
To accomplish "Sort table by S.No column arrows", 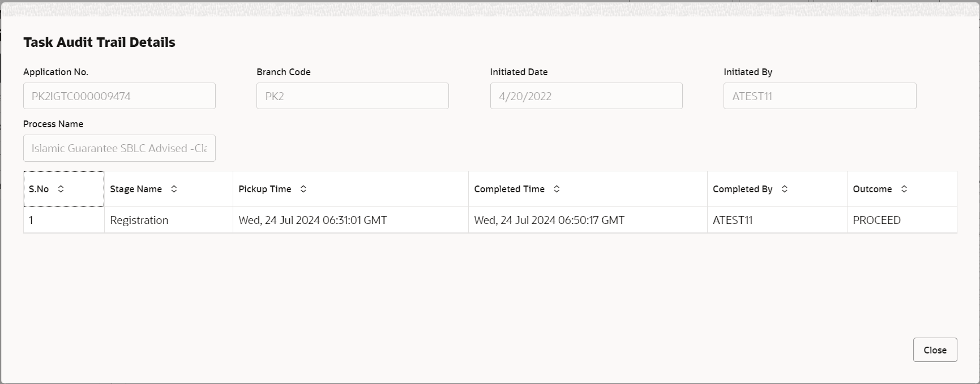I will (61, 189).
